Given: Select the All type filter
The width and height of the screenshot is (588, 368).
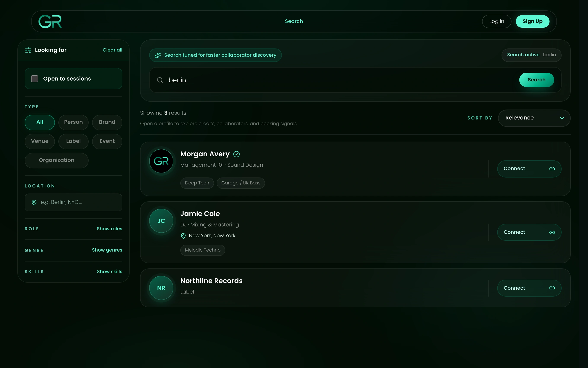Looking at the screenshot, I should click(x=40, y=122).
